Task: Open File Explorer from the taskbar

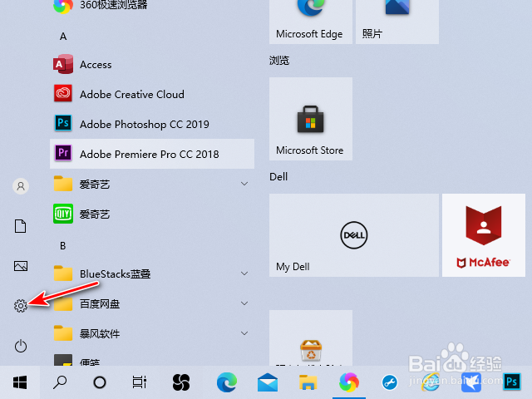Action: [x=308, y=382]
